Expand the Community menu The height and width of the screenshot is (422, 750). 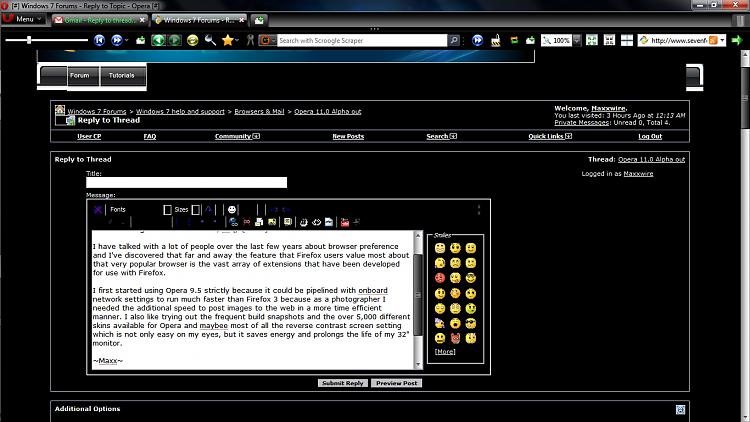coord(237,136)
